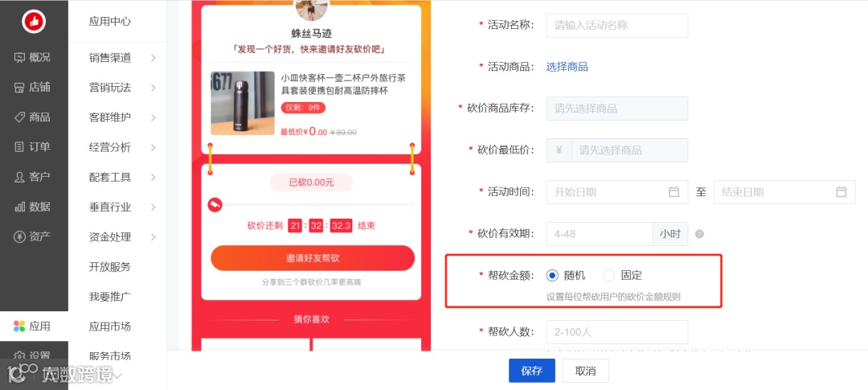868x390 pixels.
Task: Click the 配套工具 menu label
Action: (x=109, y=177)
